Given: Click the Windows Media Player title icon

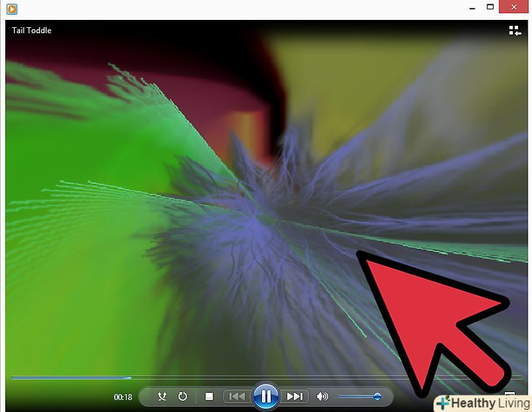Looking at the screenshot, I should click(12, 9).
